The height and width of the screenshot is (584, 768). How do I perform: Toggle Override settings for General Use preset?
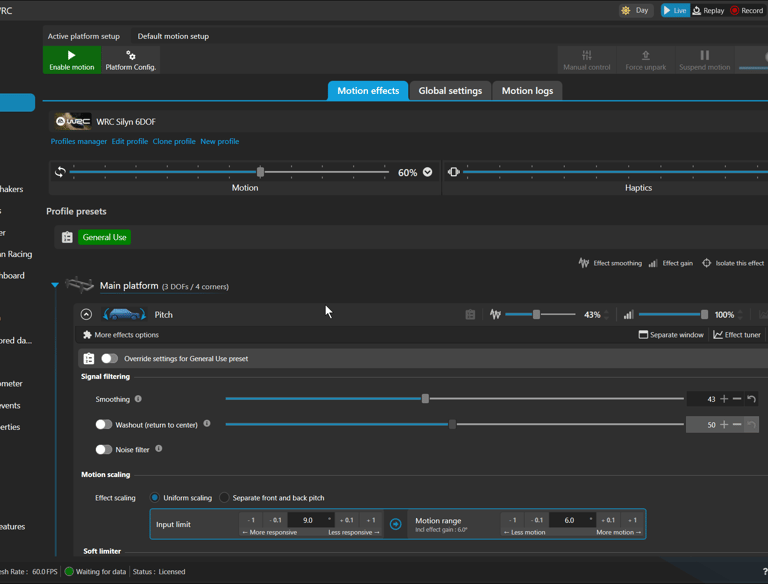pyautogui.click(x=109, y=359)
